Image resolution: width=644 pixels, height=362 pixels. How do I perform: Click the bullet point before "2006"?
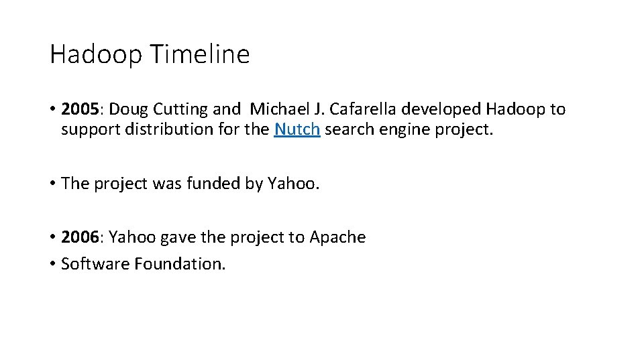coord(52,237)
